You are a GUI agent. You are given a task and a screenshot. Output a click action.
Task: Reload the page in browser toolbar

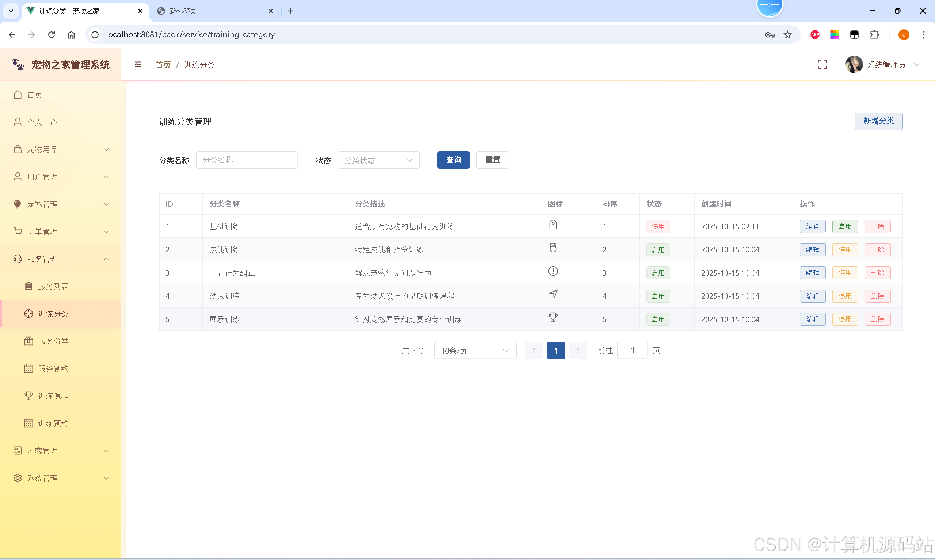tap(51, 35)
